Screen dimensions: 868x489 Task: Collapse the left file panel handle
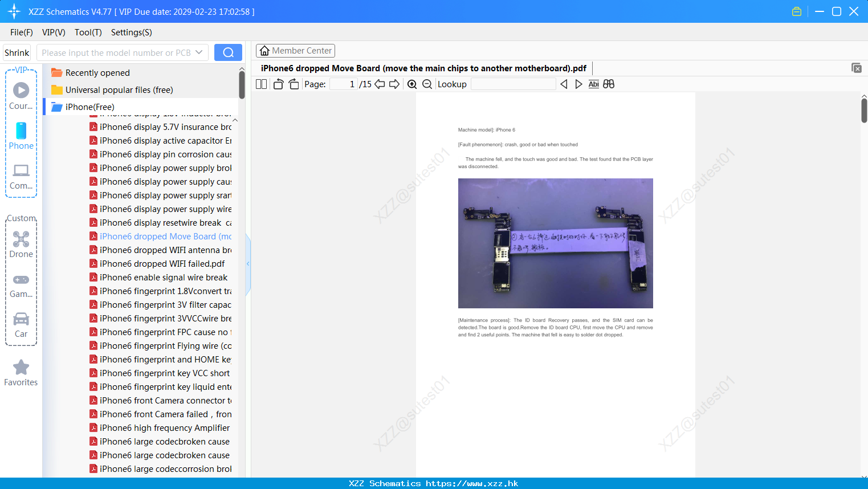coord(248,264)
